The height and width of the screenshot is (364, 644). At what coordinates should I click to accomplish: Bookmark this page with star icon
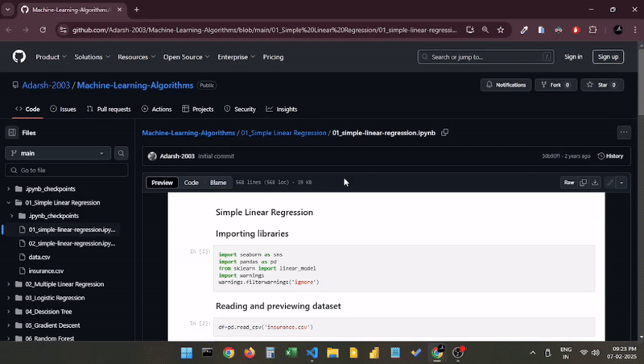pos(500,30)
